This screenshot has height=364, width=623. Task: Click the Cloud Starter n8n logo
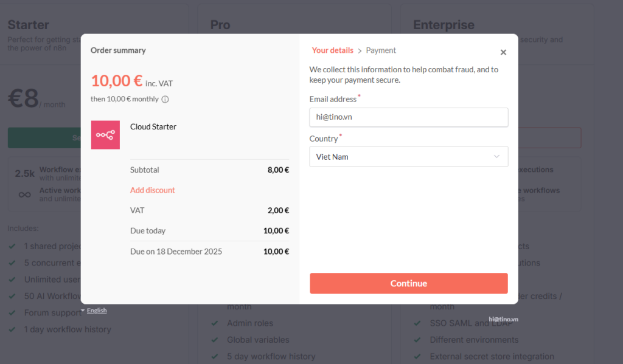tap(105, 135)
